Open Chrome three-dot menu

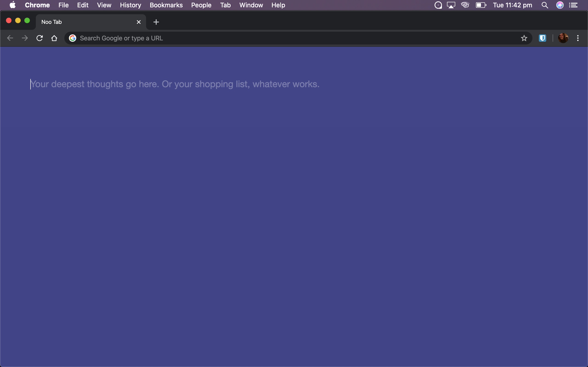coord(578,38)
